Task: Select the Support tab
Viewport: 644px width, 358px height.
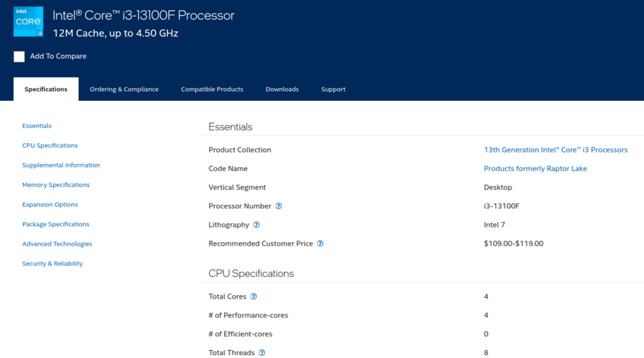Action: point(333,89)
